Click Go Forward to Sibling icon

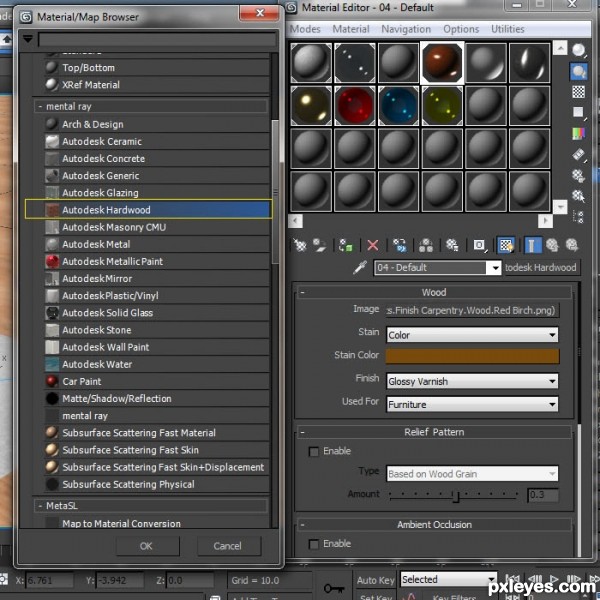[x=572, y=245]
